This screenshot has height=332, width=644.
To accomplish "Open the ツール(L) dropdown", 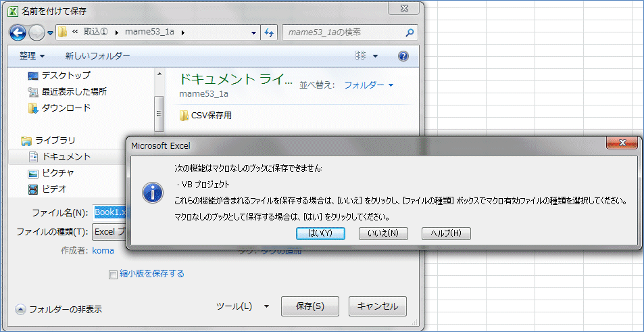I will tap(243, 306).
